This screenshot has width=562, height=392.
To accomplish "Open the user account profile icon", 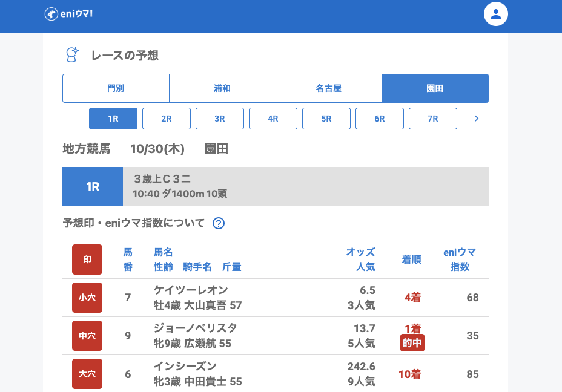I will (x=495, y=14).
